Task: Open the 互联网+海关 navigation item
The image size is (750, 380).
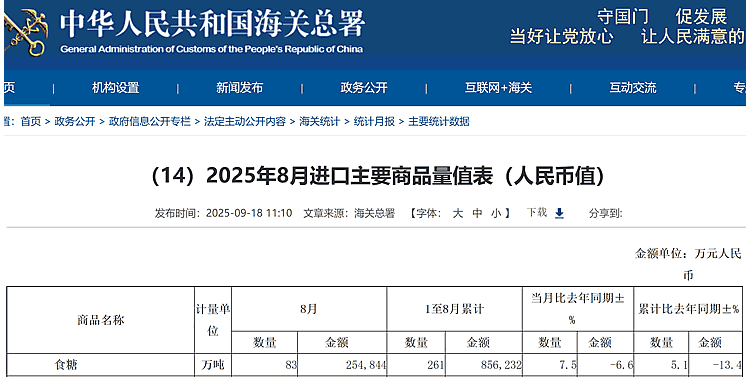Action: pos(498,88)
